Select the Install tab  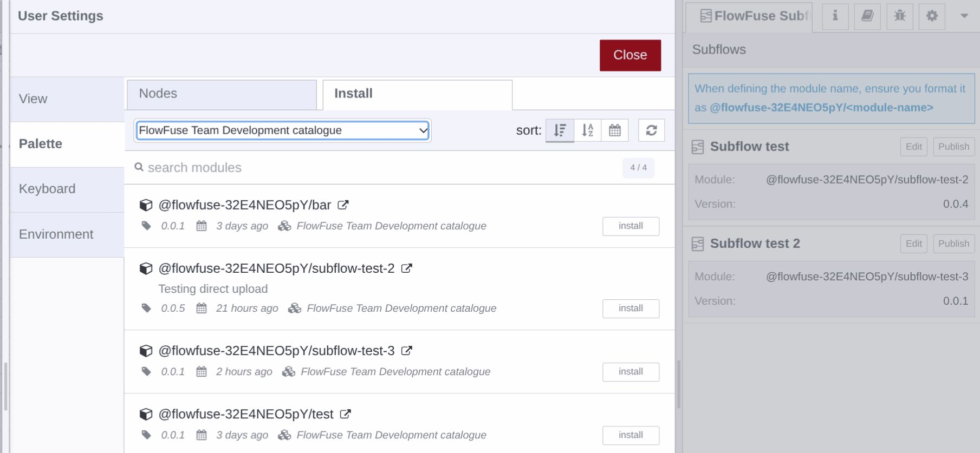tap(417, 94)
